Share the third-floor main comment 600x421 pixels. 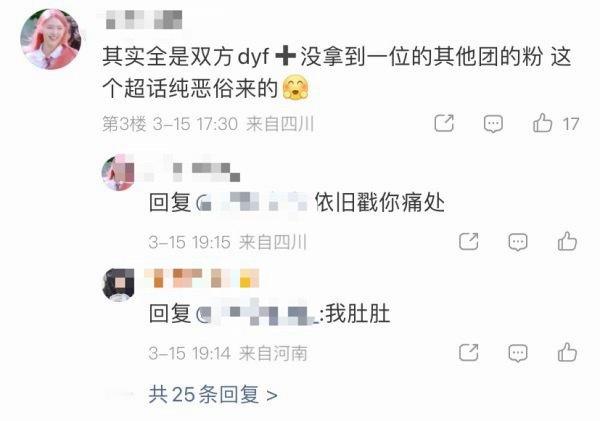(x=444, y=123)
